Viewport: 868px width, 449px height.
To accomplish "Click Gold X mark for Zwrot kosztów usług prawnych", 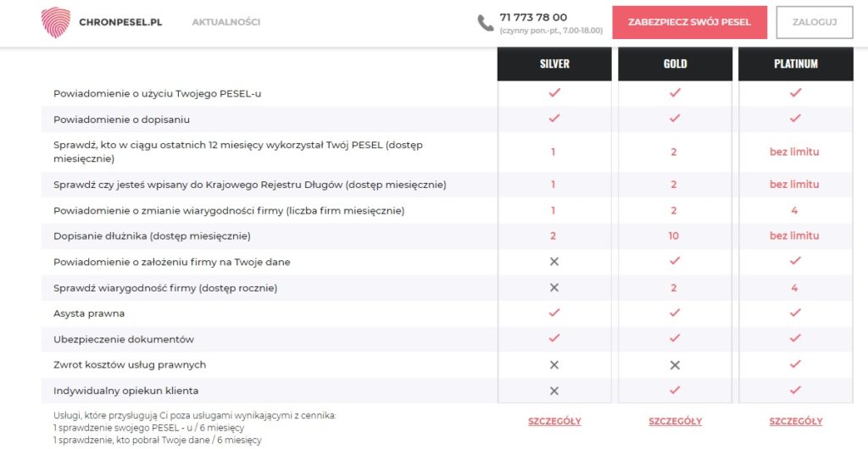I will point(674,365).
